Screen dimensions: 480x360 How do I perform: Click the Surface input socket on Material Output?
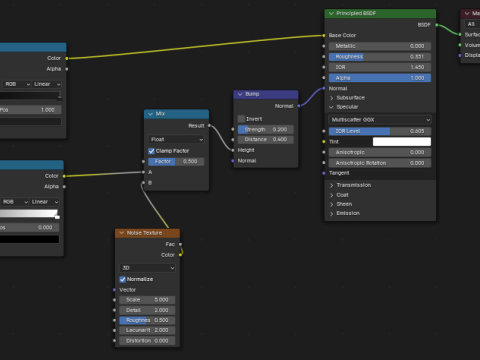(460, 35)
